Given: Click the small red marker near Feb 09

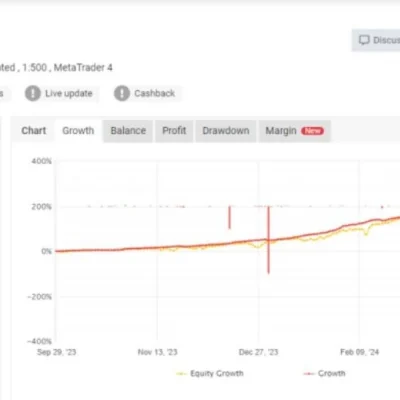Looking at the screenshot, I should point(382,207).
